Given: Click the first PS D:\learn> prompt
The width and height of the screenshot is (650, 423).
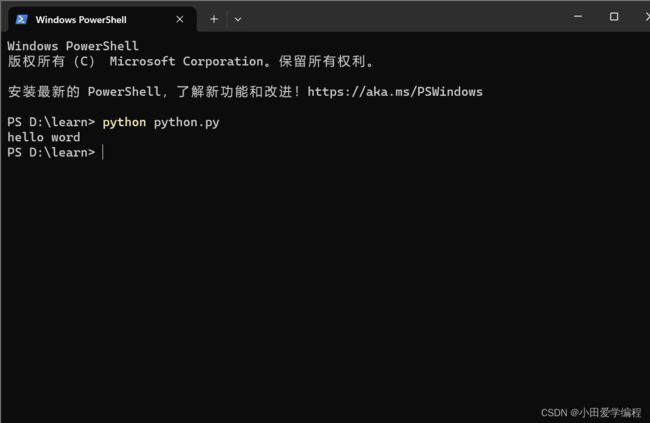Looking at the screenshot, I should coord(51,122).
